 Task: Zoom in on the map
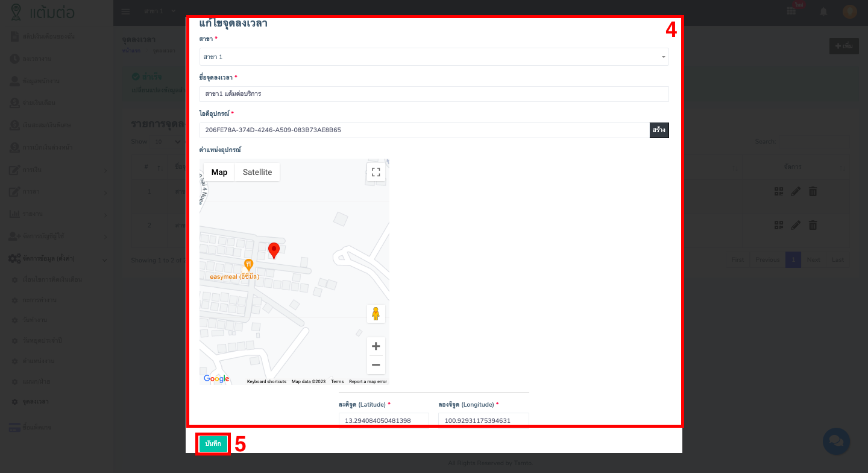[x=376, y=346]
